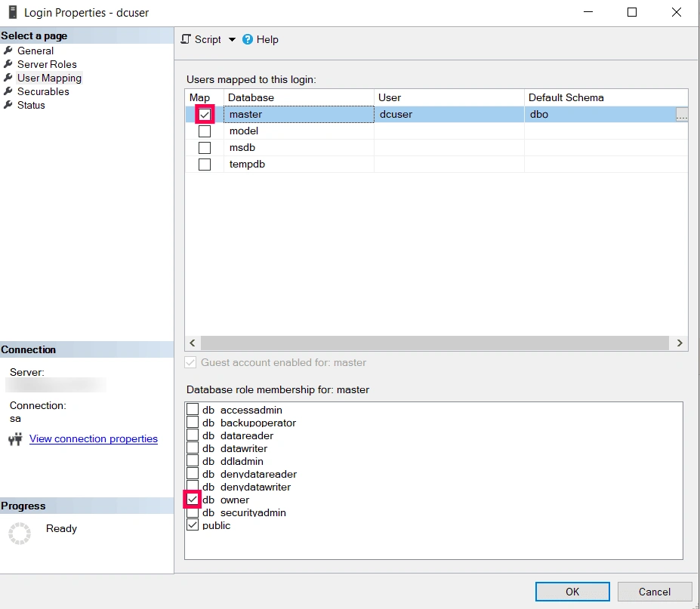This screenshot has height=609, width=700.
Task: Click the Cancel button
Action: tap(655, 592)
